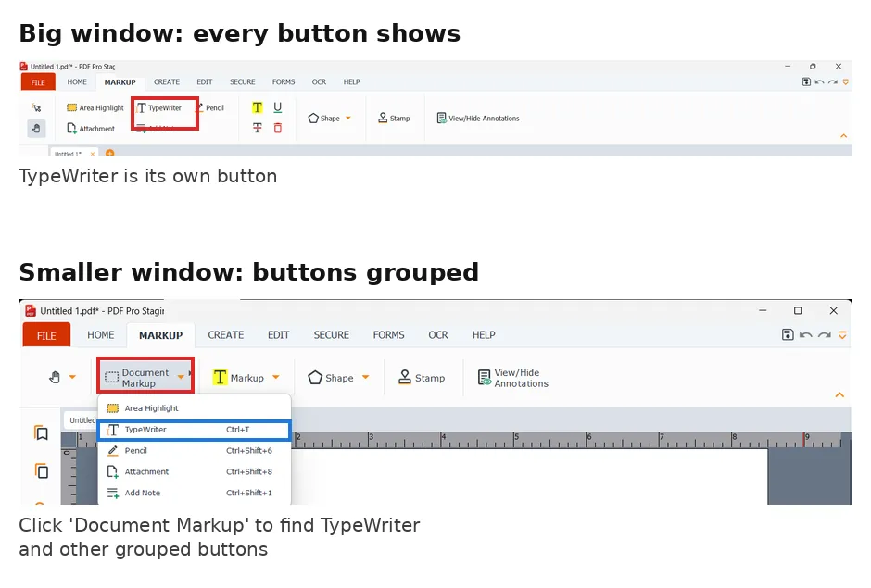Click the red delete markup icon in top window

coord(278,129)
